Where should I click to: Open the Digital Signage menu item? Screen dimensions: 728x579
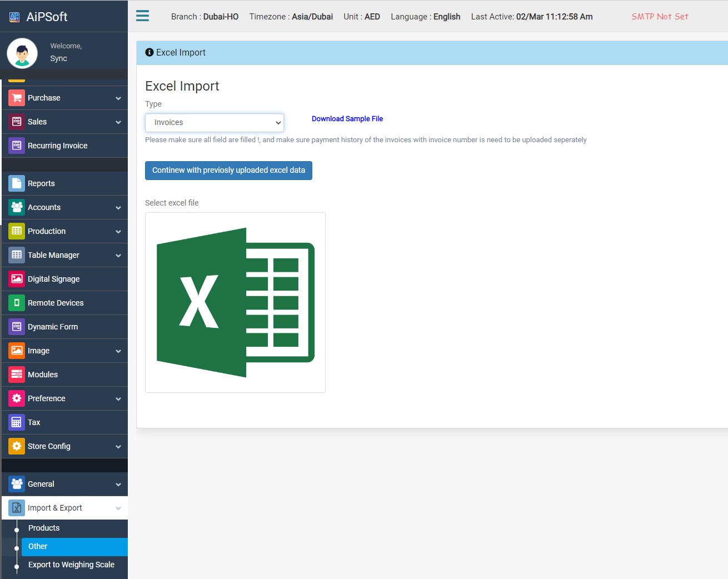click(64, 279)
